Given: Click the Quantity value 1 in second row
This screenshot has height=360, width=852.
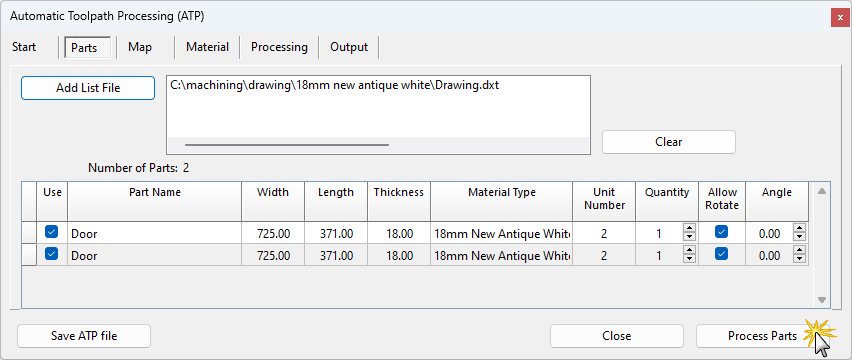Looking at the screenshot, I should pos(659,256).
